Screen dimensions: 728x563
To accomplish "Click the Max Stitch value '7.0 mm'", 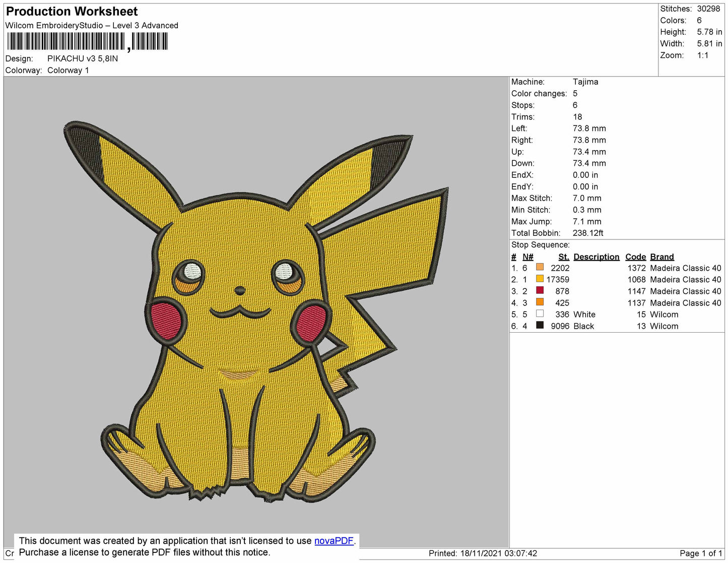I will coord(587,198).
